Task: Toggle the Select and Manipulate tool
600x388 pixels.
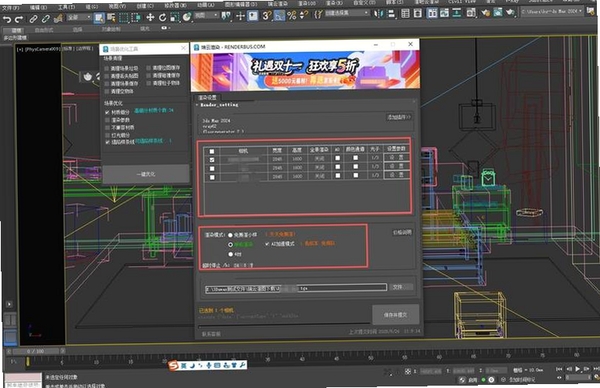Action: tap(240, 16)
